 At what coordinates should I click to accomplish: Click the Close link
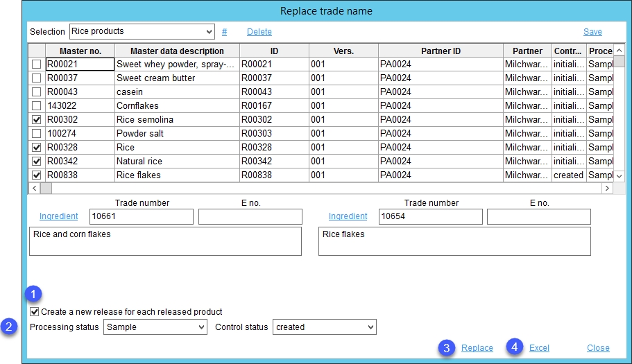pos(598,348)
